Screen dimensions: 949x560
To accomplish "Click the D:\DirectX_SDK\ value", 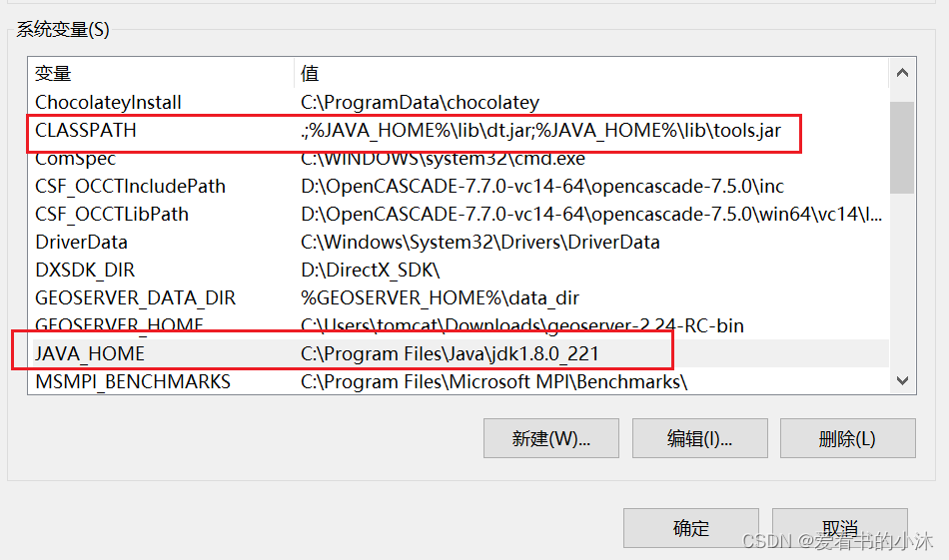I will tap(371, 270).
